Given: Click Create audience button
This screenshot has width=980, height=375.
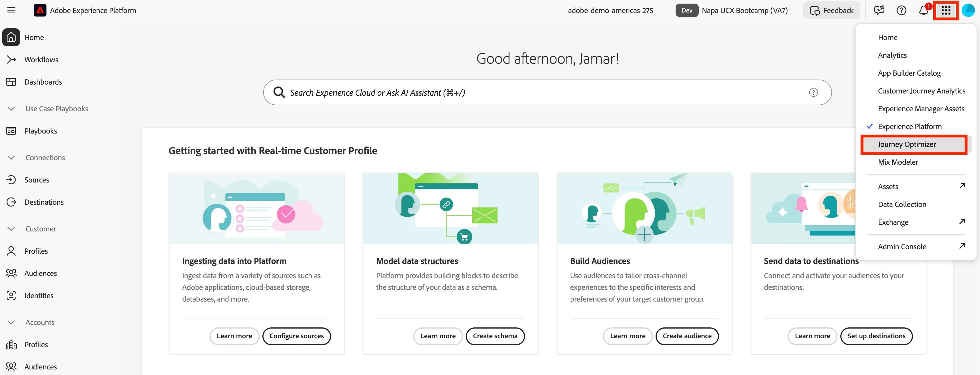Looking at the screenshot, I should point(687,336).
